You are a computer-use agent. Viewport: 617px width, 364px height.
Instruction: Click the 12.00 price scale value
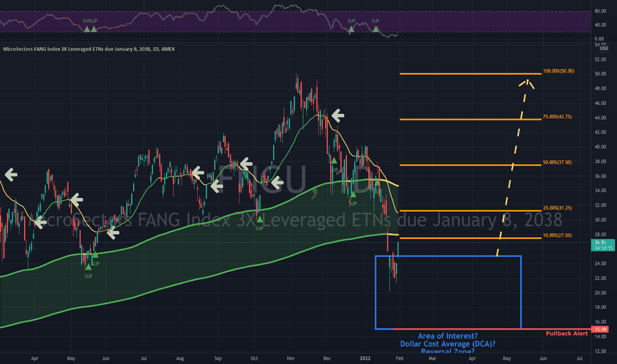tap(600, 351)
